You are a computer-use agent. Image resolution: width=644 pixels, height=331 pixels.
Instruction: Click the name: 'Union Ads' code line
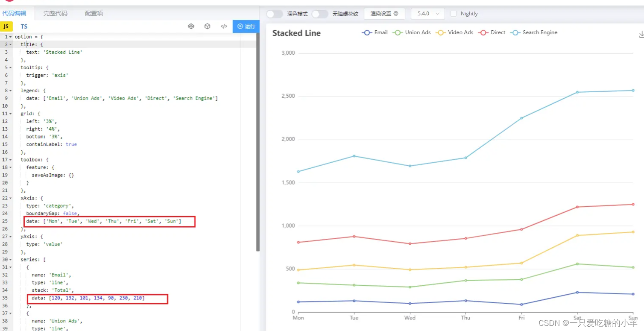point(57,321)
